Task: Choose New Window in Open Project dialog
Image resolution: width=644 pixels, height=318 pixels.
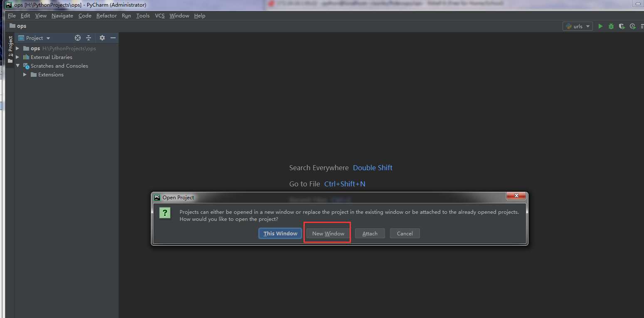Action: pos(328,233)
